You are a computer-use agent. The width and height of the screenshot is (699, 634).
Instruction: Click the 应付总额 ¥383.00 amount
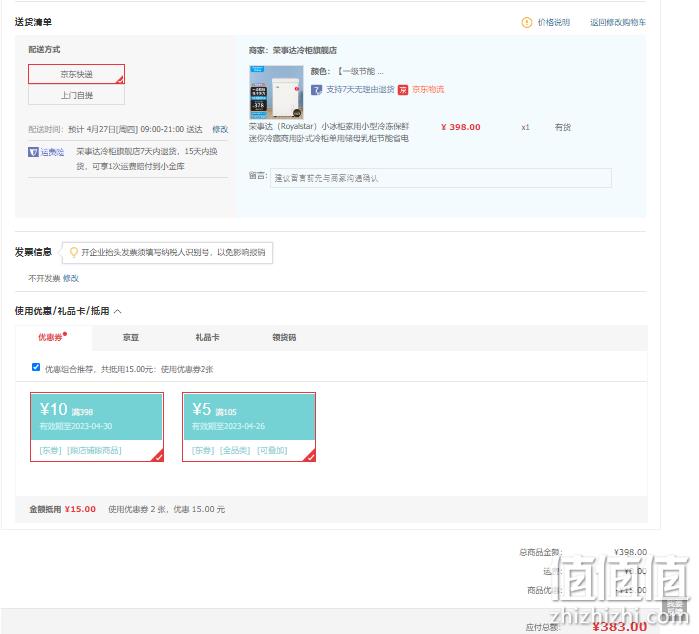(x=620, y=626)
